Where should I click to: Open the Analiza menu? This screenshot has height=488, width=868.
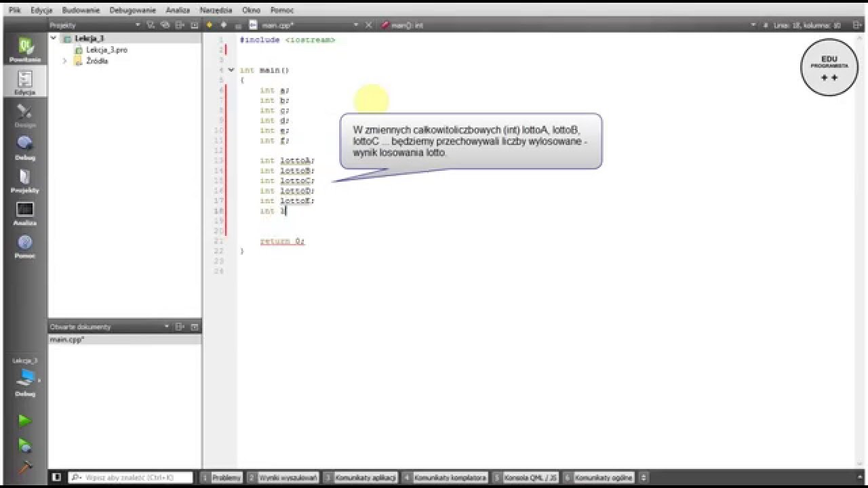click(x=178, y=10)
